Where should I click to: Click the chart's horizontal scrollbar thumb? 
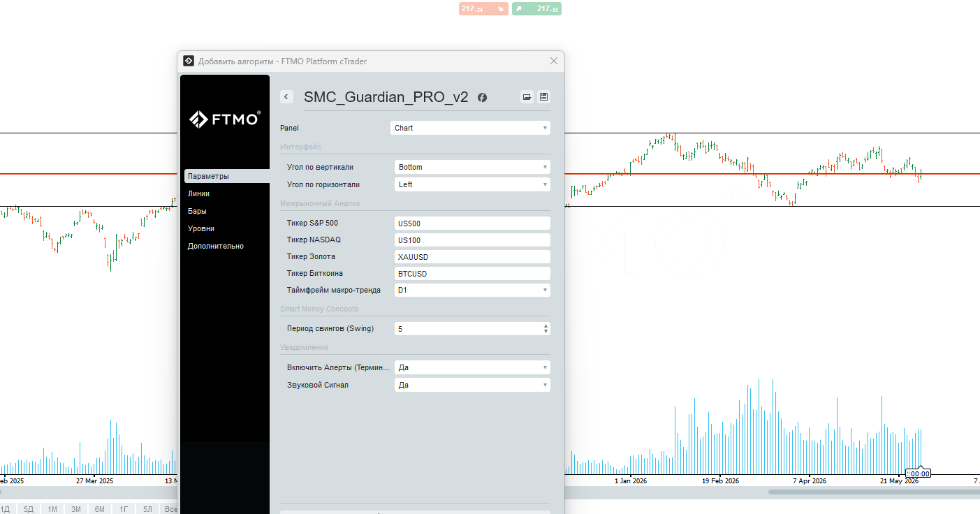tap(874, 492)
